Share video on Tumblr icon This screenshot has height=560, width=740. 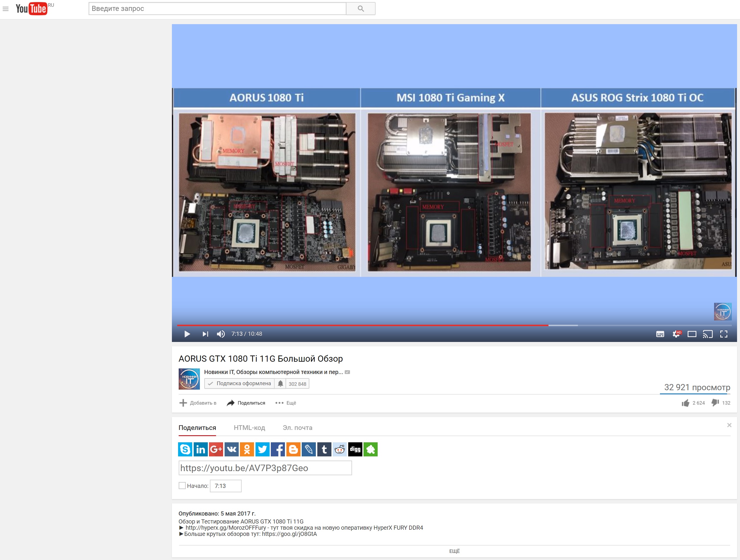pos(324,449)
